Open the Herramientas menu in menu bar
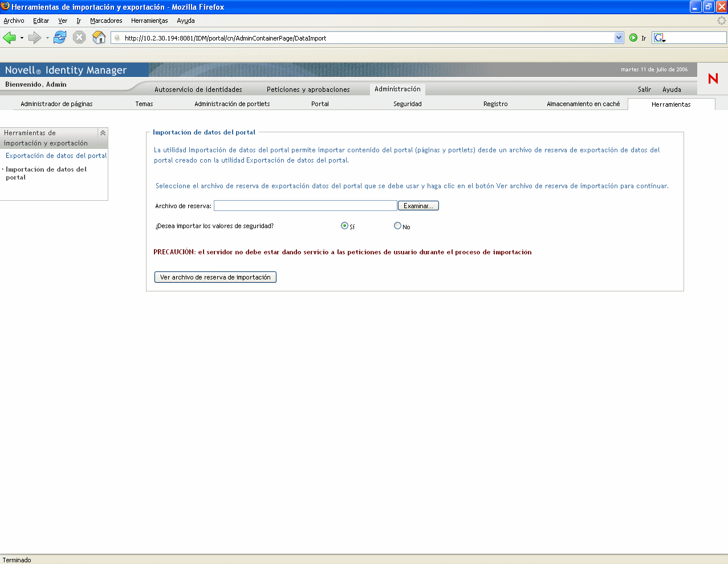Viewport: 728px width, 564px height. point(149,21)
